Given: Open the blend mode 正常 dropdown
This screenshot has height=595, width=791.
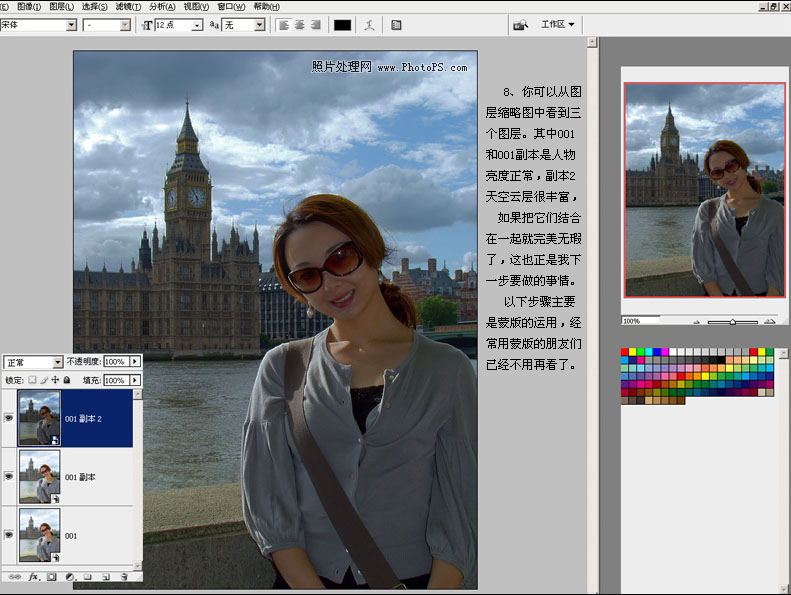Looking at the screenshot, I should (x=58, y=362).
